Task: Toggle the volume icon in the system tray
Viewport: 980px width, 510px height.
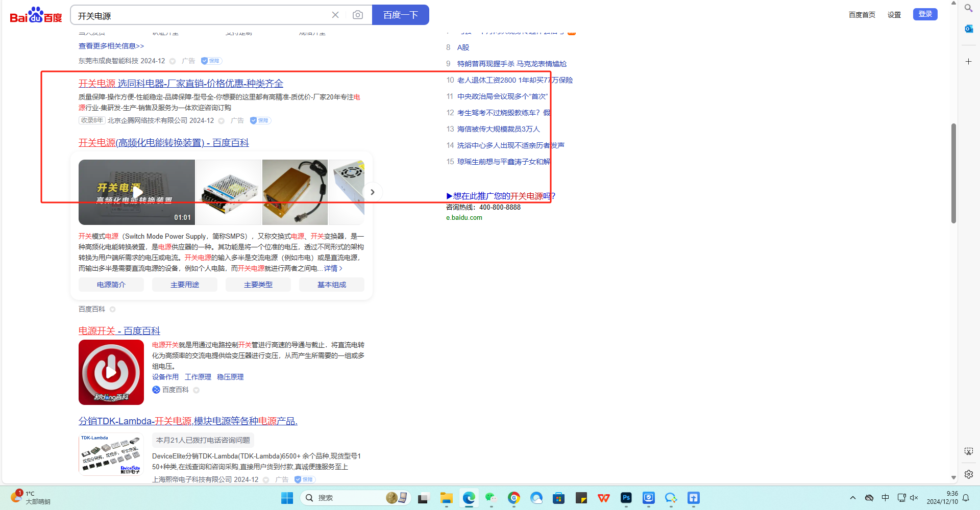Action: [x=914, y=498]
